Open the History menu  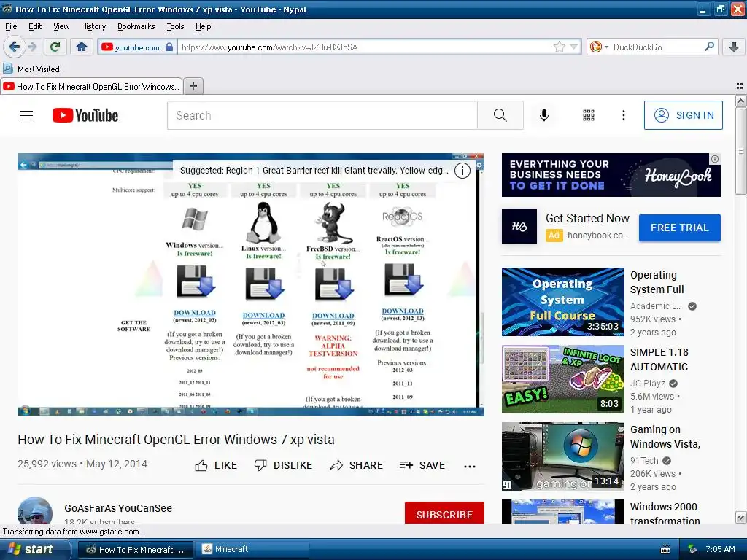[93, 26]
